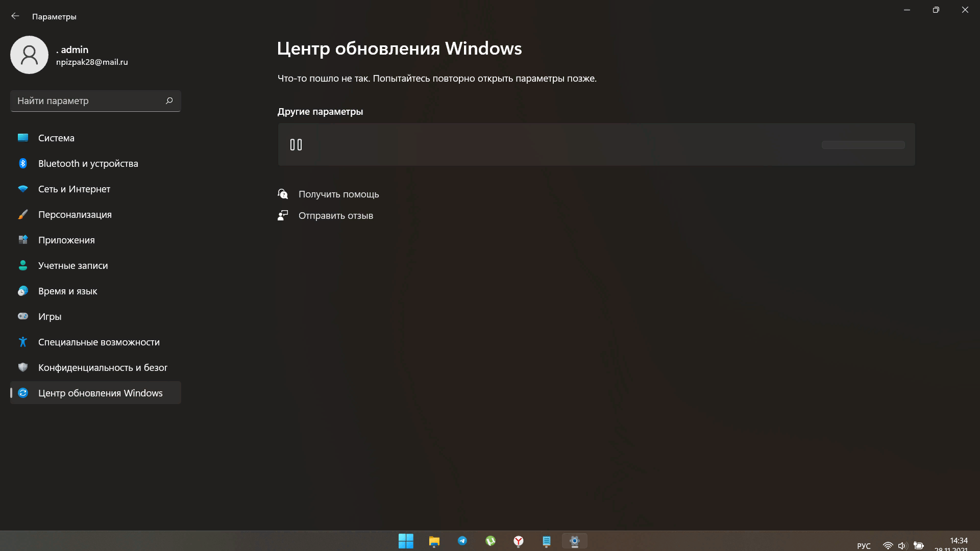Open Специальные возможности settings
Image resolution: width=980 pixels, height=551 pixels.
95,342
